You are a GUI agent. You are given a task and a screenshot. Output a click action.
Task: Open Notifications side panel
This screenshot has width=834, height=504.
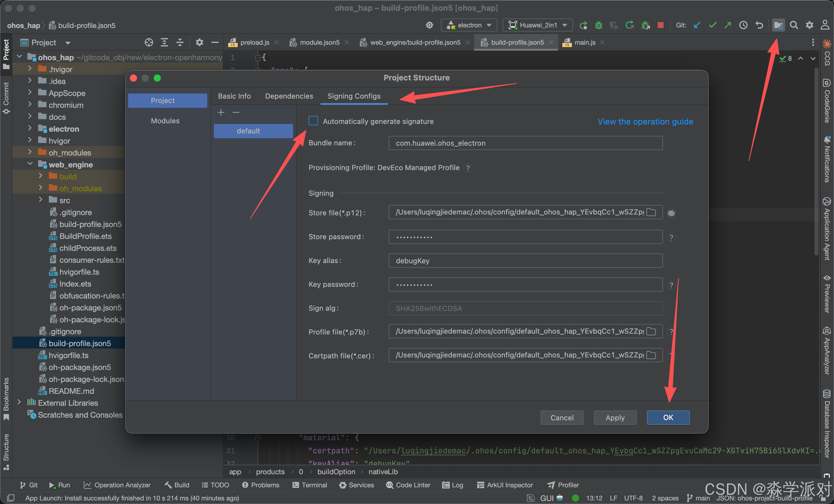click(827, 158)
